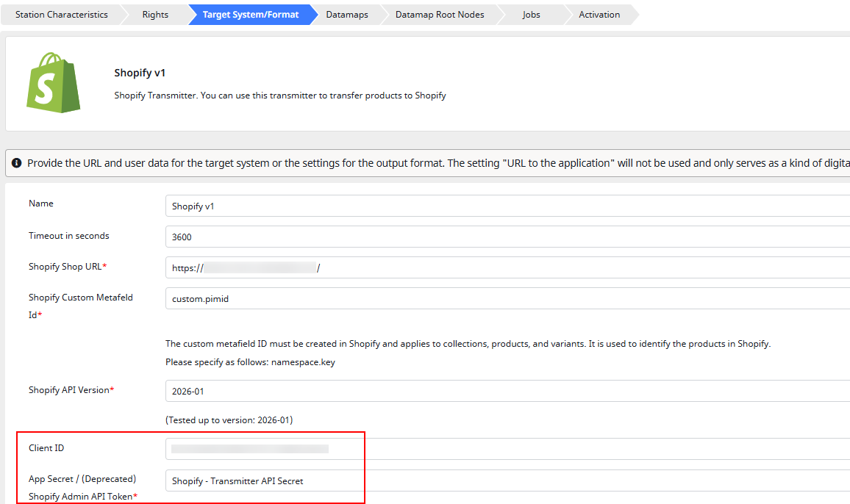This screenshot has width=850, height=504.
Task: Open the Rights tab
Action: click(154, 14)
